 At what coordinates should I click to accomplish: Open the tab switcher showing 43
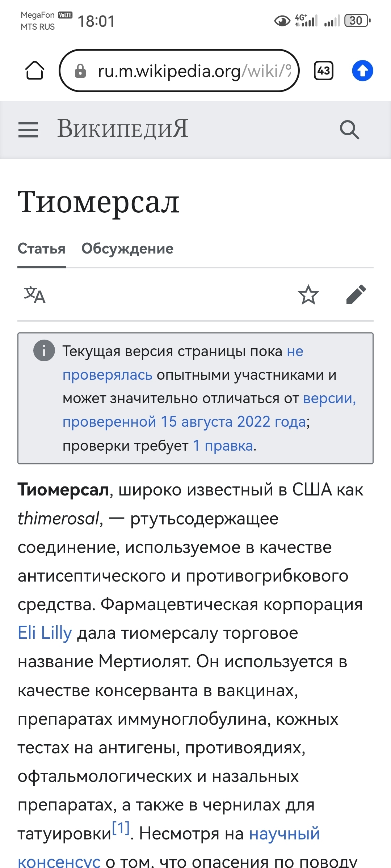(323, 71)
